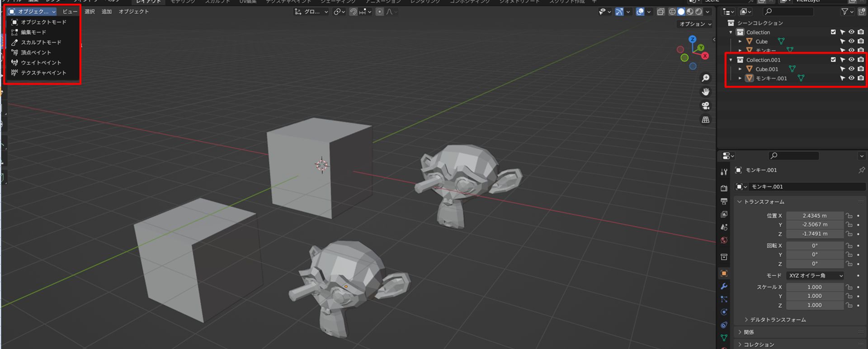The image size is (868, 349).
Task: Open the pivot point dropdown
Action: pos(339,12)
